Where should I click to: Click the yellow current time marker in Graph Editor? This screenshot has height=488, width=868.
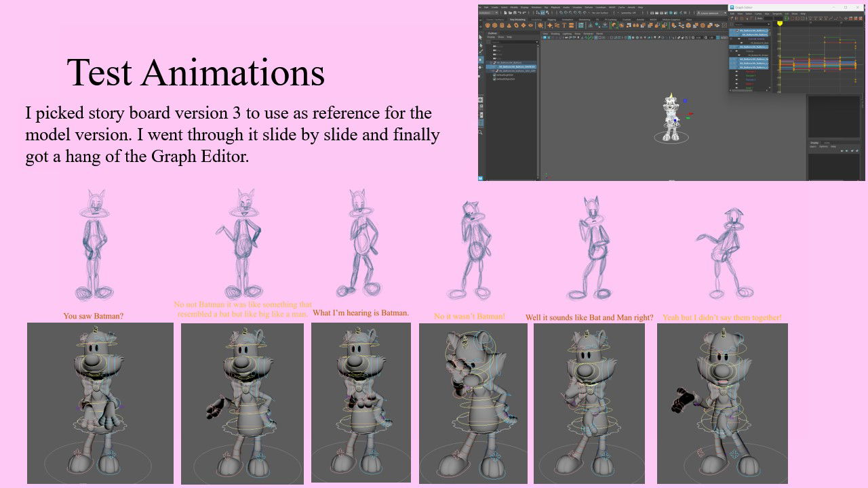[780, 23]
